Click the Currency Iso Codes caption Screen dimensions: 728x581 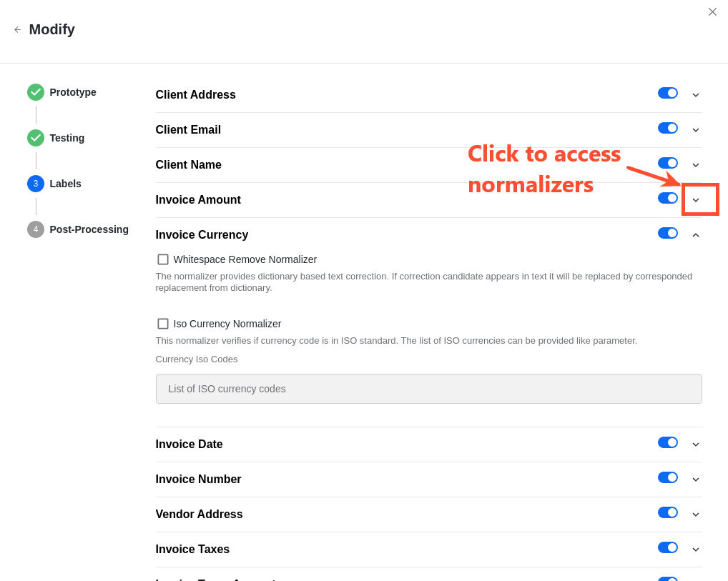pyautogui.click(x=197, y=359)
